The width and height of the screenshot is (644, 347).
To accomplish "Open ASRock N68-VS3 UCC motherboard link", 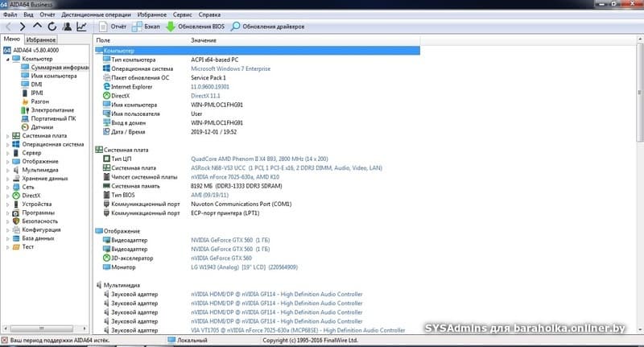I will 287,168.
